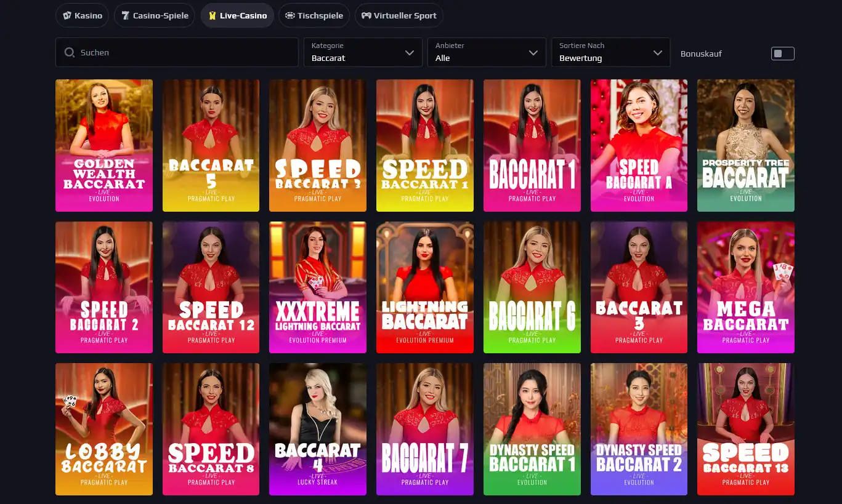This screenshot has height=504, width=842.
Task: Launch Speed Baccarat A by Evolution
Action: click(x=639, y=145)
